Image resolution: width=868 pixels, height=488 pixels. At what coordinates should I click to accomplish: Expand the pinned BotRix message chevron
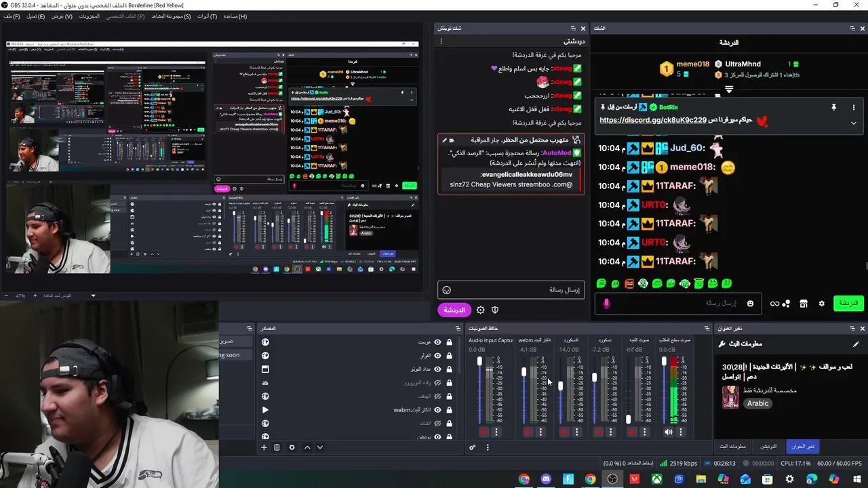pyautogui.click(x=854, y=123)
